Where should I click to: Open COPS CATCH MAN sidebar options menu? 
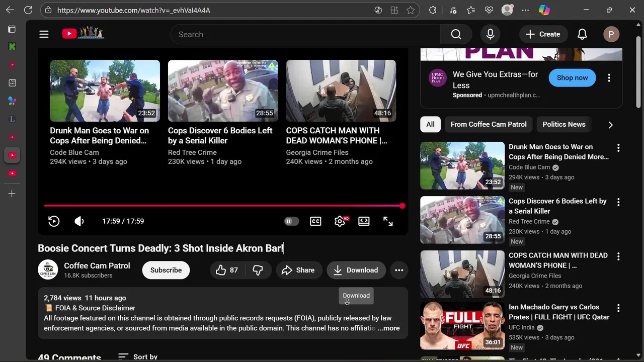(618, 256)
